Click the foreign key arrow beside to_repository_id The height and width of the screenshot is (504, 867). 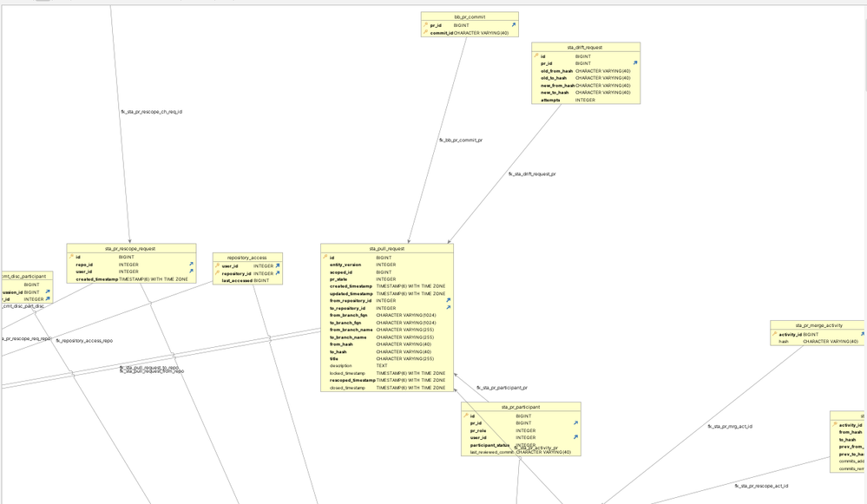coord(448,307)
